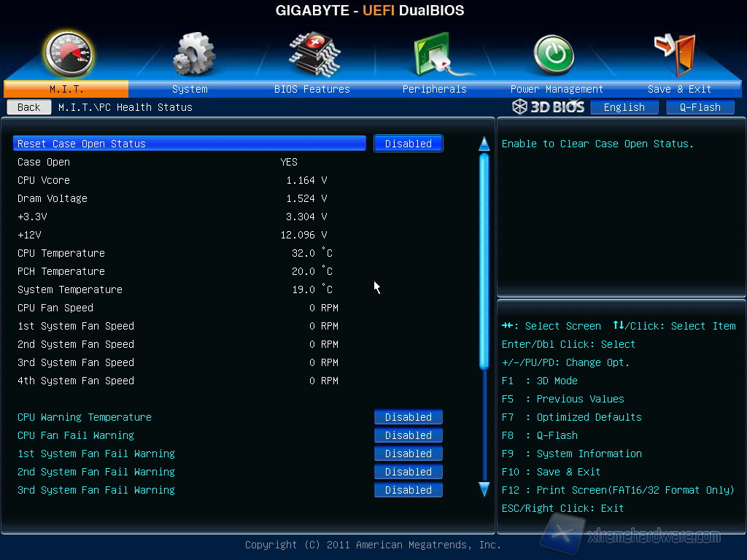Switch to the System tab
Screen dimensions: 747x560
(190, 89)
